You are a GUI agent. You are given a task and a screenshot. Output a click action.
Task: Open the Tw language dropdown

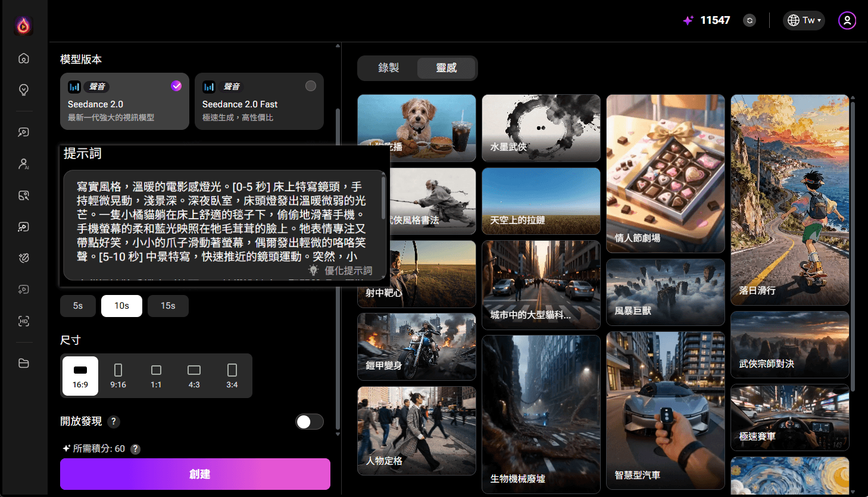tap(804, 20)
